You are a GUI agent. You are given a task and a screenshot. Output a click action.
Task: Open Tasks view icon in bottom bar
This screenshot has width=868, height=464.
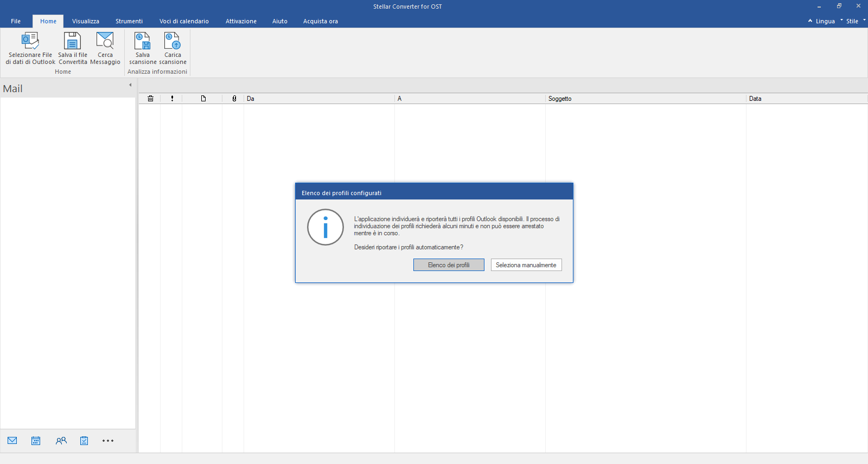pyautogui.click(x=84, y=441)
